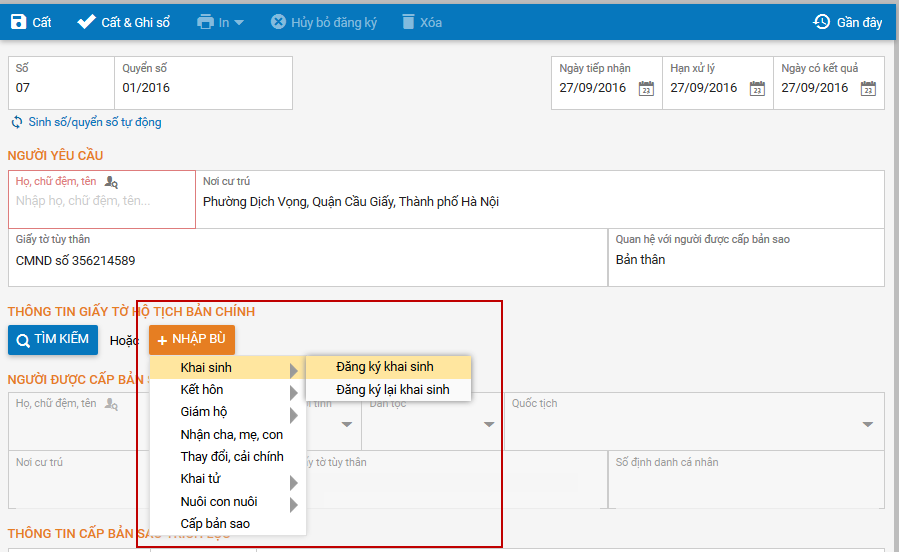
Task: Click the NHẬP BÙ button
Action: pyautogui.click(x=192, y=340)
